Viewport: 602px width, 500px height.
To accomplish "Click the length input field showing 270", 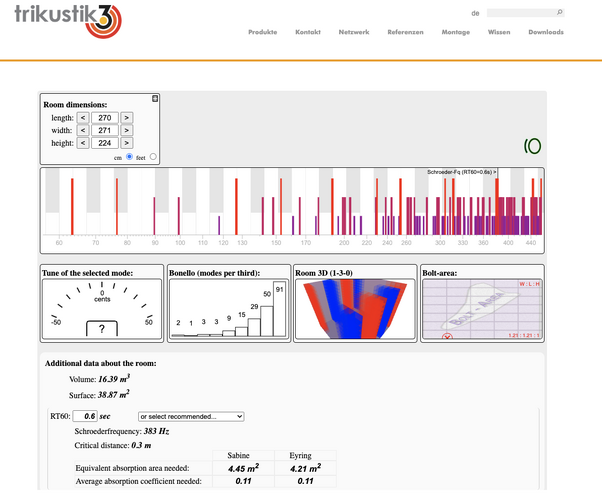I will point(105,118).
